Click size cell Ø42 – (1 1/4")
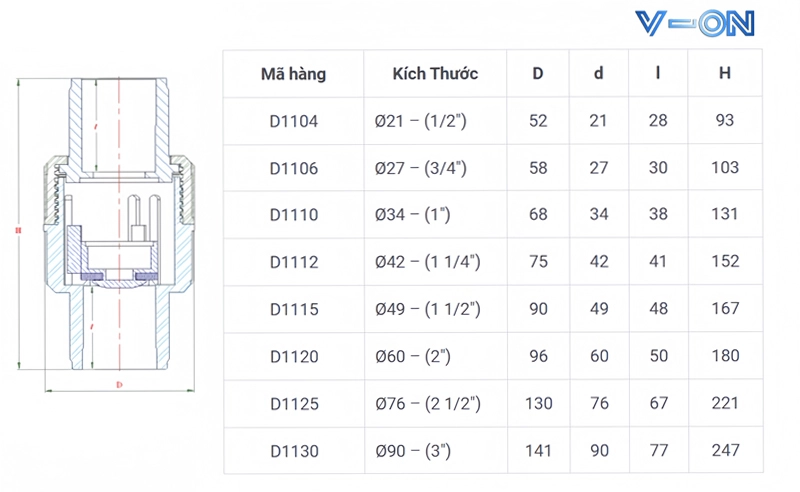This screenshot has height=492, width=800. tap(428, 262)
